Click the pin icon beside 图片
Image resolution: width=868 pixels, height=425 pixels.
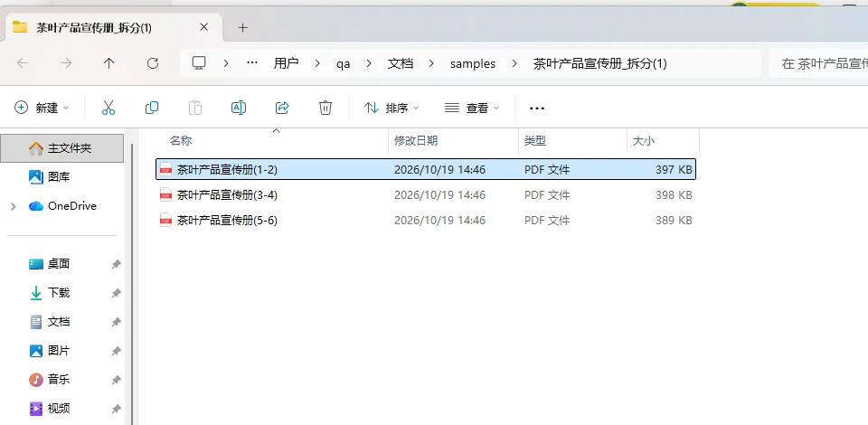116,351
